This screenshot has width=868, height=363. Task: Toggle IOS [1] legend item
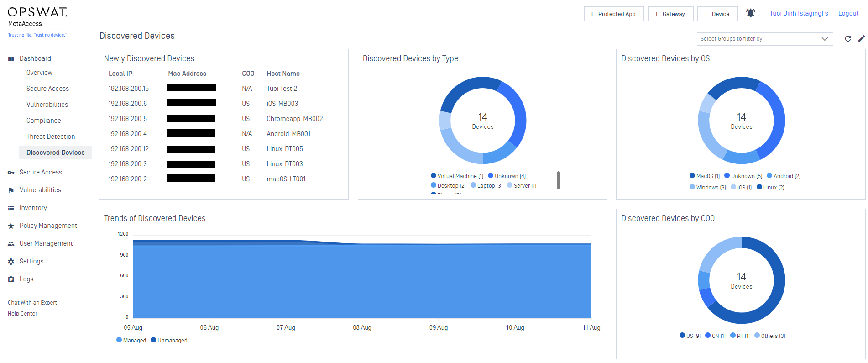coord(741,187)
